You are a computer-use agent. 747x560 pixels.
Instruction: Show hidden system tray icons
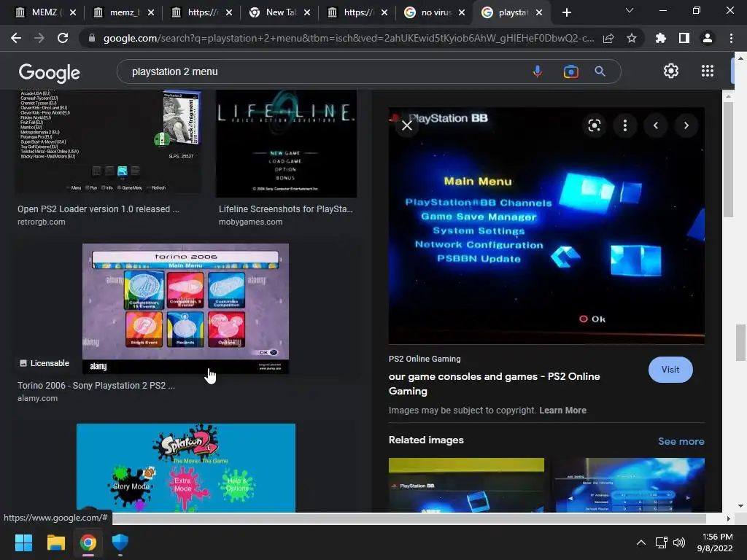pyautogui.click(x=641, y=542)
